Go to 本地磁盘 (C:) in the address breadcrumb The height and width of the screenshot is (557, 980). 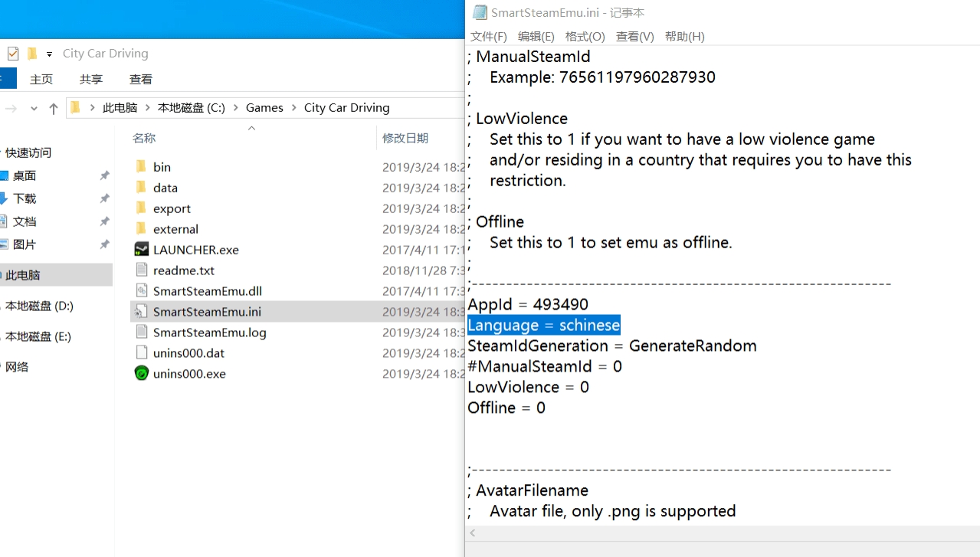[192, 108]
